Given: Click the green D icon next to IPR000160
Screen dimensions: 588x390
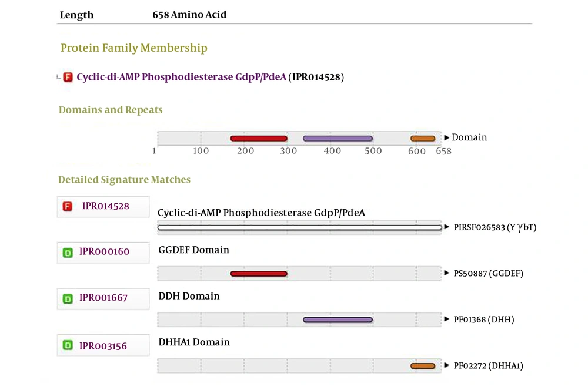Looking at the screenshot, I should 68,253.
